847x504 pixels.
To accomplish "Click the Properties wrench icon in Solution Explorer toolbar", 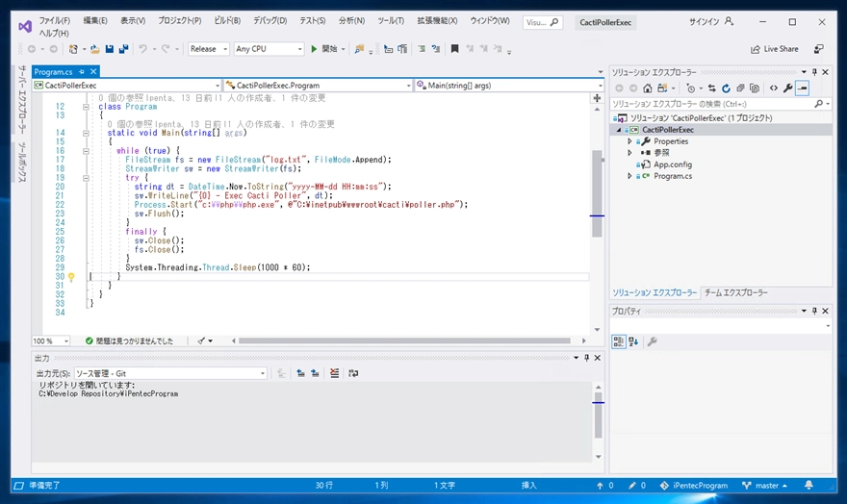I will click(x=788, y=88).
